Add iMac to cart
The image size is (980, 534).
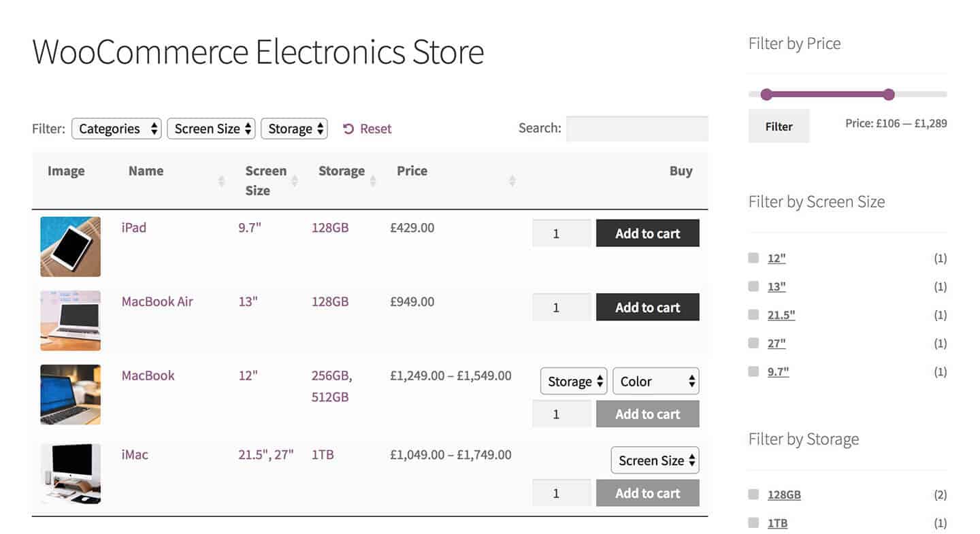648,493
